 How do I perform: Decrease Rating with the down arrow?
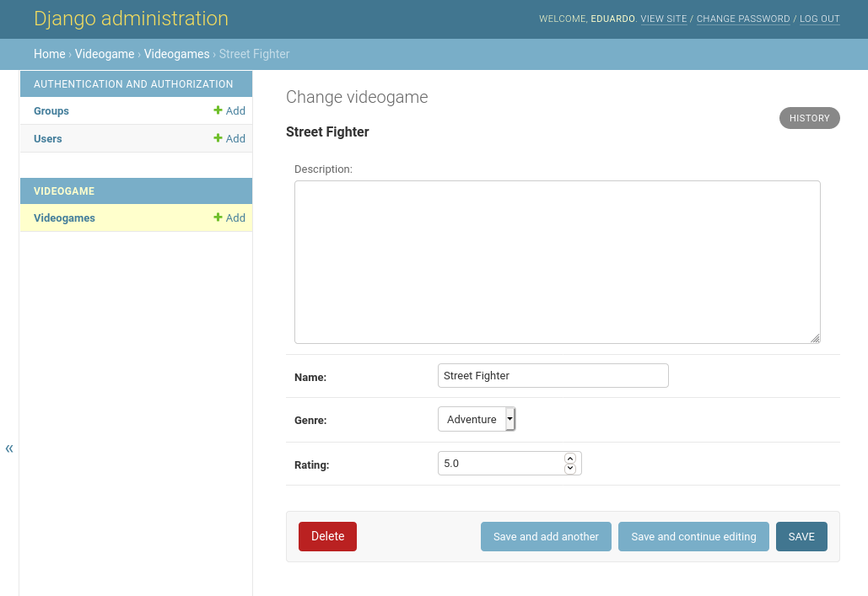(570, 469)
